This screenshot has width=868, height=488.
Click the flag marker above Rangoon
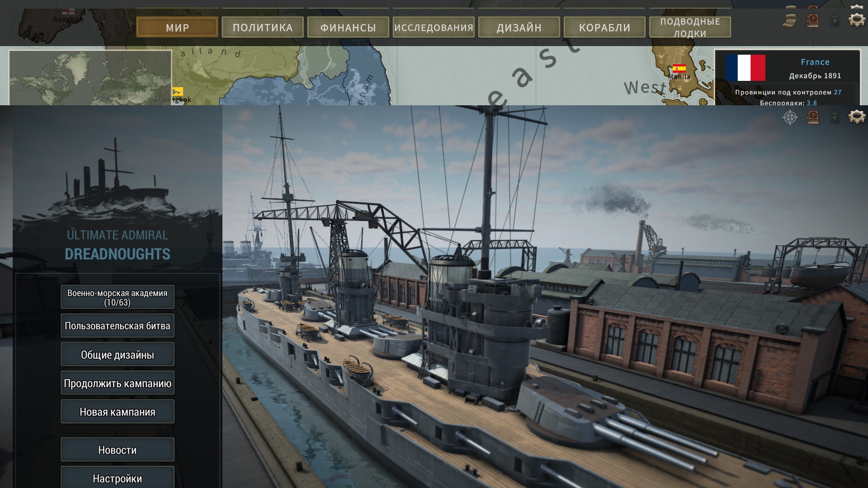[x=68, y=11]
